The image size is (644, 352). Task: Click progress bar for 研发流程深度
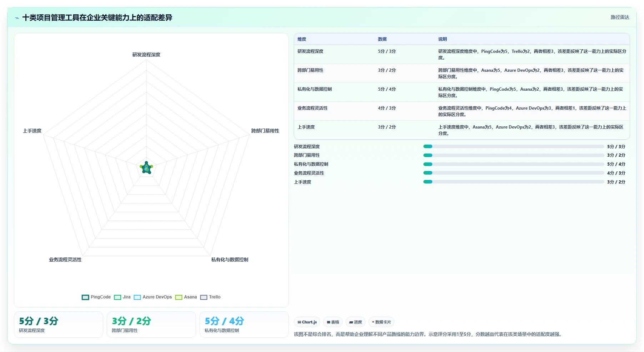point(514,146)
